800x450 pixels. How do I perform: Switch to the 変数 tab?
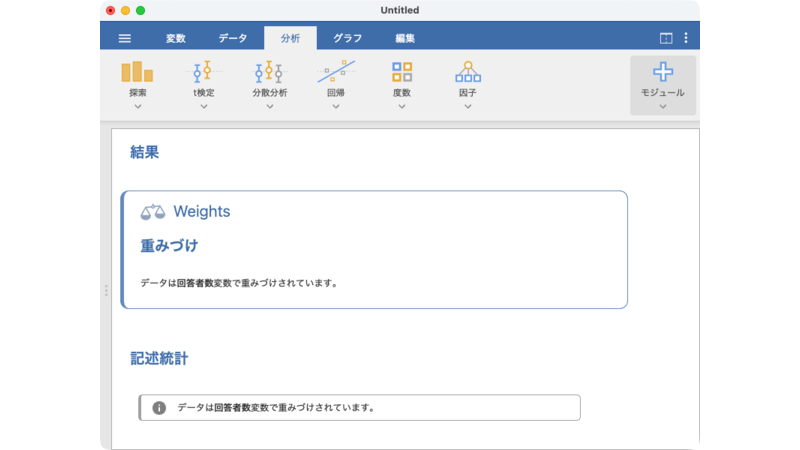(x=176, y=38)
